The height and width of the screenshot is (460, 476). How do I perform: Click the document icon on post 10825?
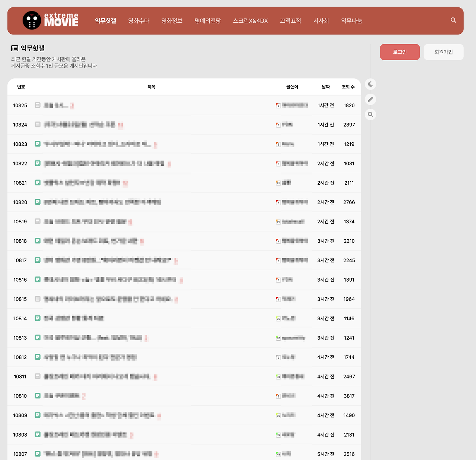37,105
